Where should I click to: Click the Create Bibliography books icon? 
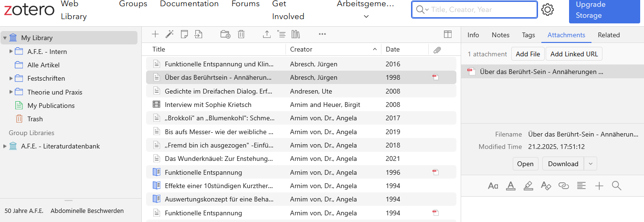click(296, 34)
